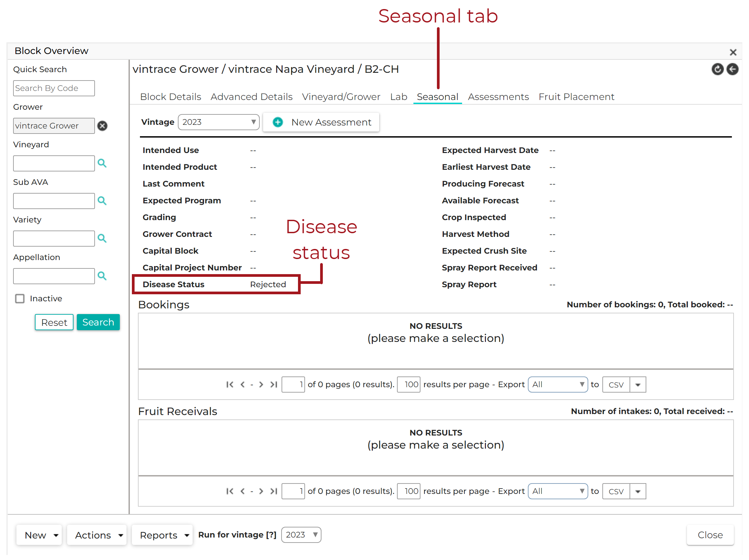The image size is (749, 560).
Task: Click the Reset button
Action: click(54, 322)
